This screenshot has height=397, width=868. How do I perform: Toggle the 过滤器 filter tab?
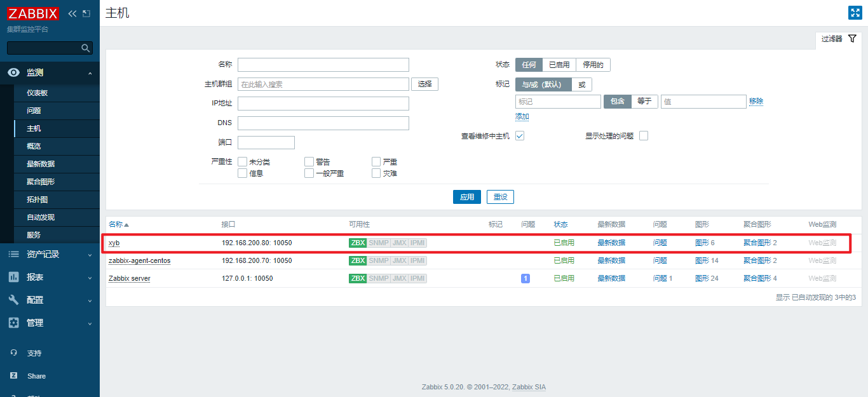[839, 39]
